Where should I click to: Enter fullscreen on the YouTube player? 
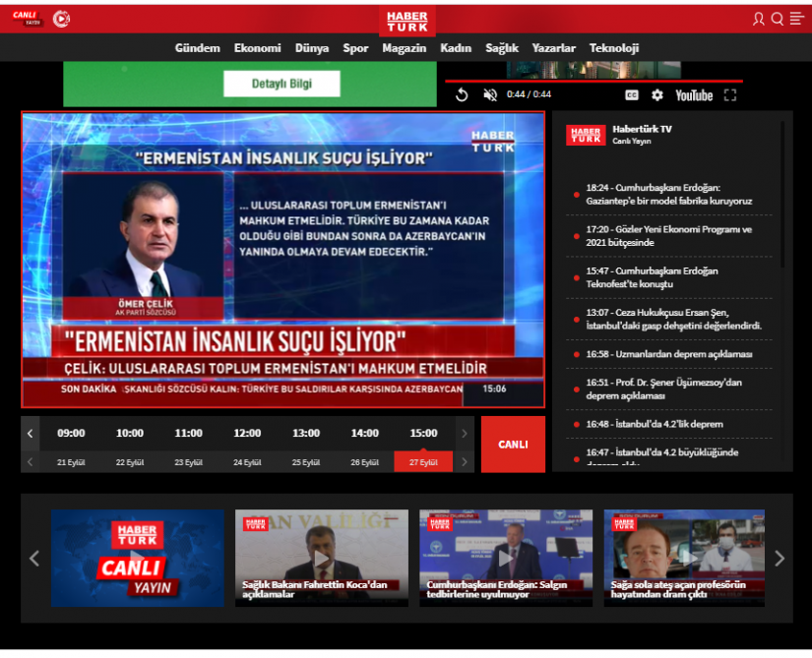click(x=730, y=94)
